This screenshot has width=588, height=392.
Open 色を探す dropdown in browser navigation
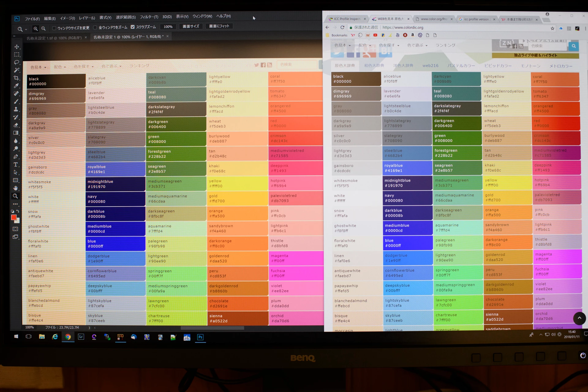[x=389, y=45]
